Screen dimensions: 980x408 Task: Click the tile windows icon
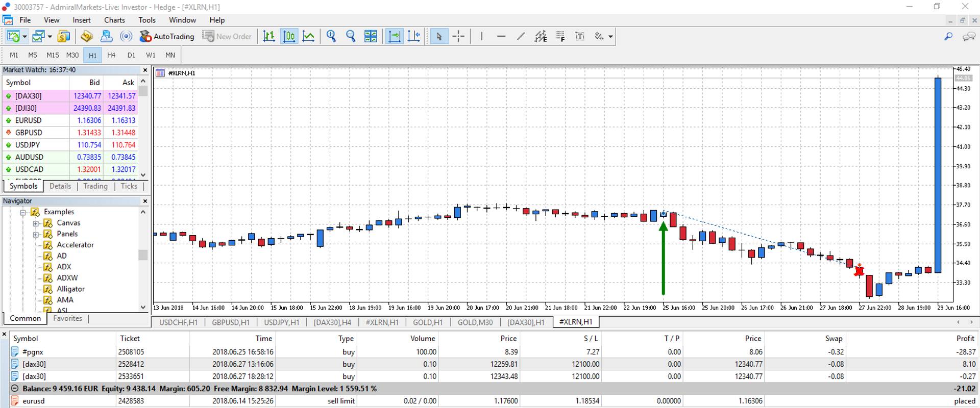371,36
